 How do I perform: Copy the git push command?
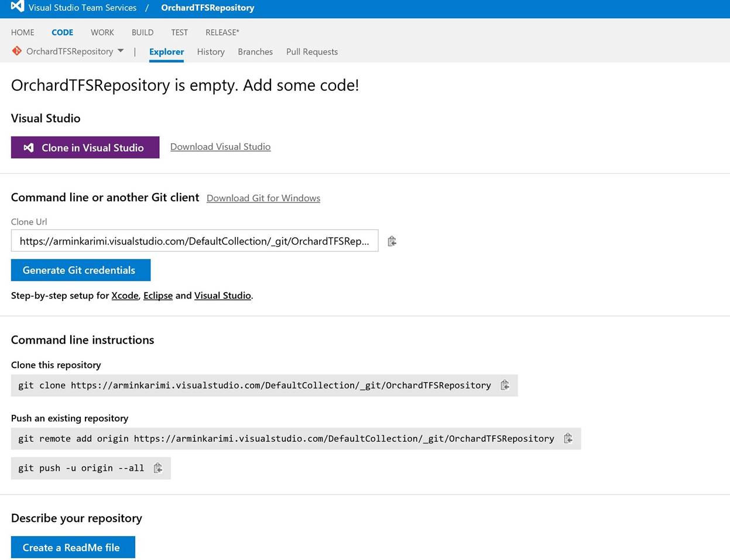pyautogui.click(x=157, y=468)
